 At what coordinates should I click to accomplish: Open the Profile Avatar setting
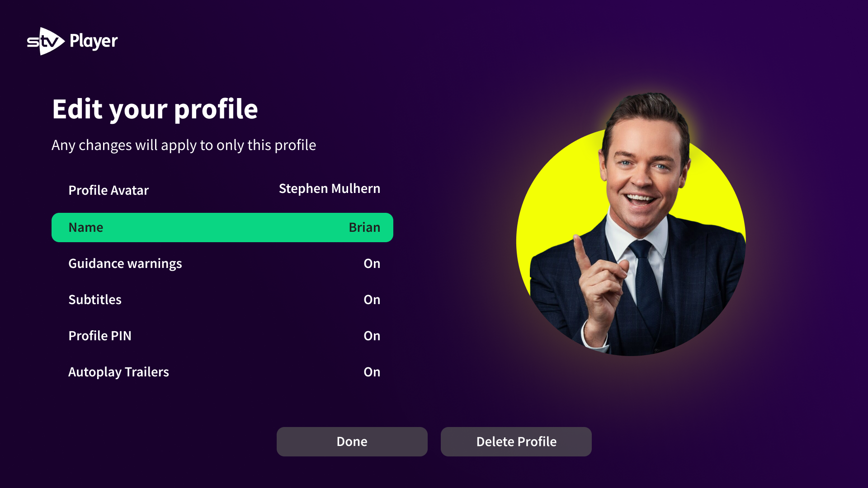click(x=222, y=190)
